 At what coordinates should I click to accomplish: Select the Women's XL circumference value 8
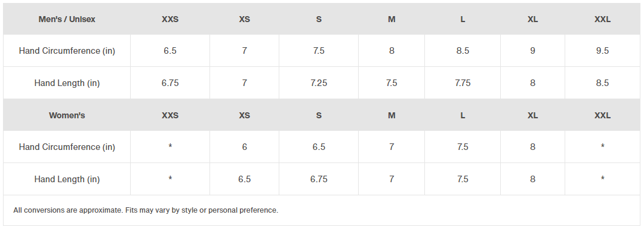pyautogui.click(x=532, y=148)
